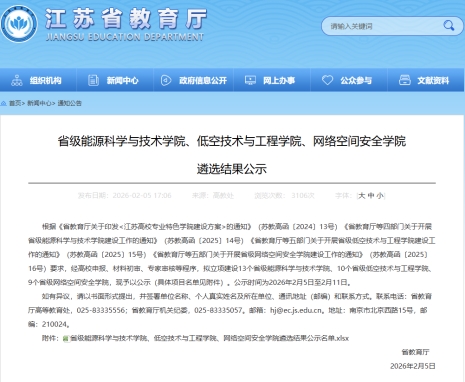Open the 组织机构 menu
Viewport: 465px width, 382px height.
(x=46, y=80)
